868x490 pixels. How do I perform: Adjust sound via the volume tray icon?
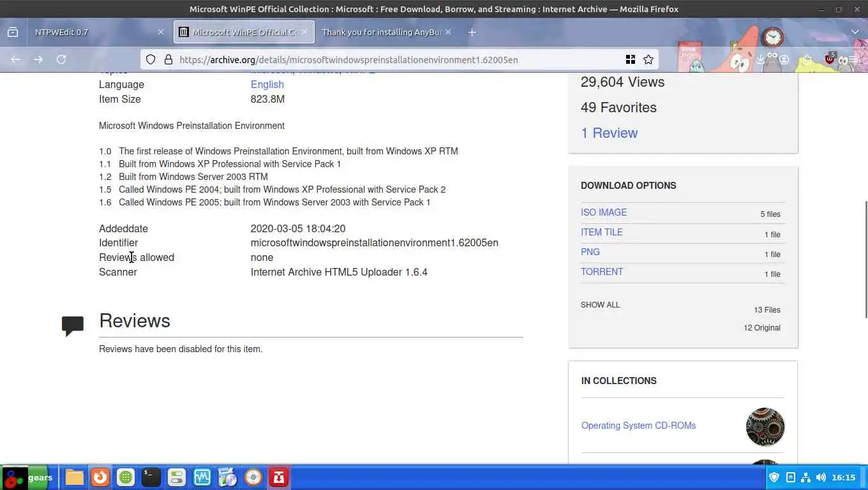tap(821, 477)
